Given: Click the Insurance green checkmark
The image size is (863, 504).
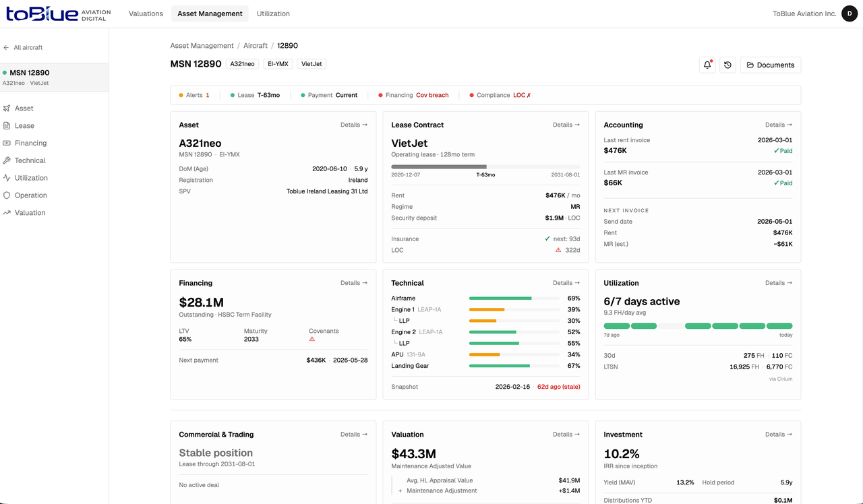Looking at the screenshot, I should tap(547, 239).
